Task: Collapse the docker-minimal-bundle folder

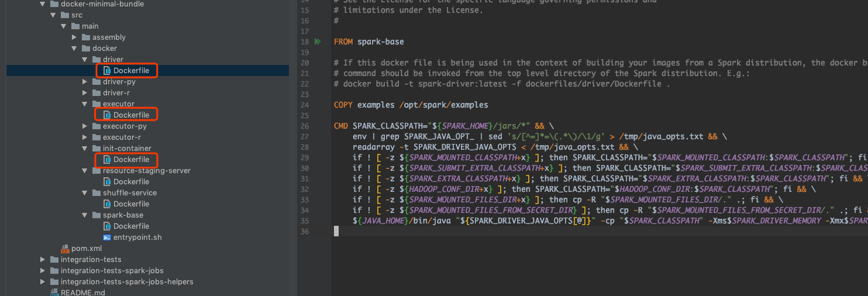Action: point(42,4)
